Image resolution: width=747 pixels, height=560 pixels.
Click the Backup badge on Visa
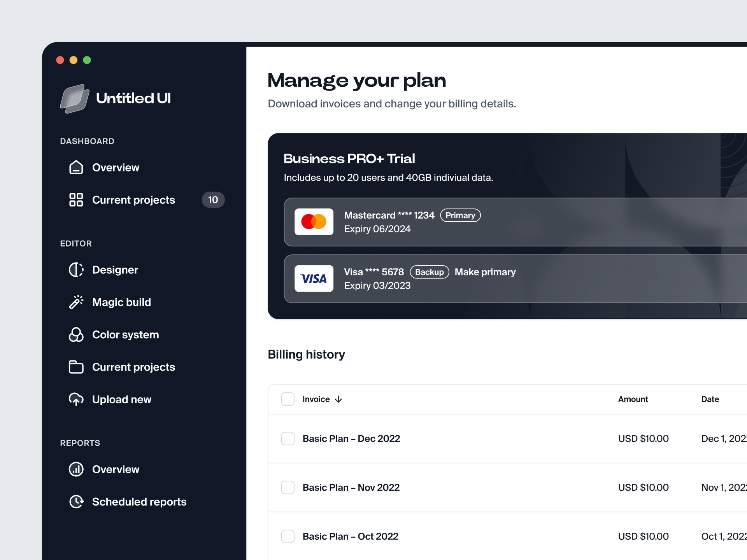[x=430, y=272]
